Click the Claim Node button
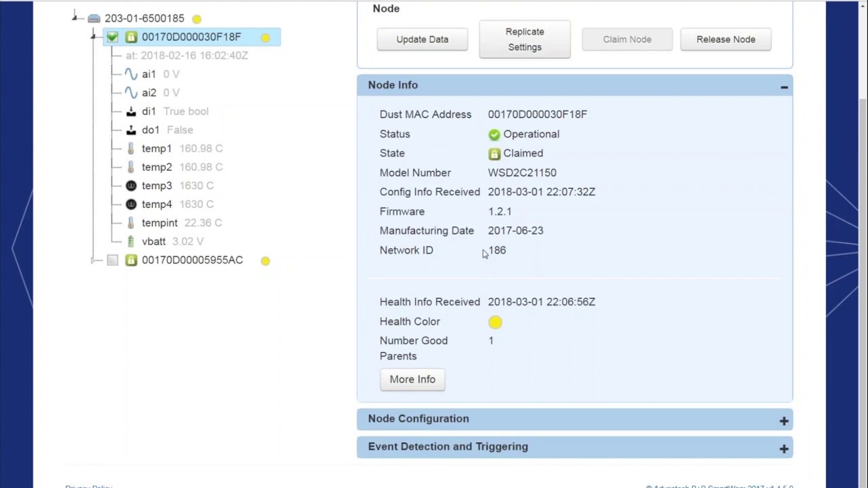868x488 pixels. click(627, 39)
